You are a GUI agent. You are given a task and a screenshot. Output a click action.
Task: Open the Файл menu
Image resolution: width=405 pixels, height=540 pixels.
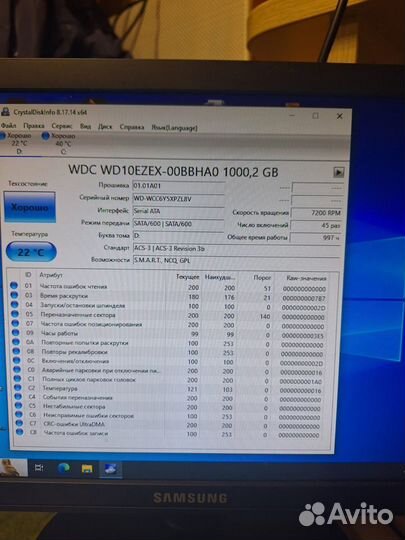pyautogui.click(x=8, y=125)
